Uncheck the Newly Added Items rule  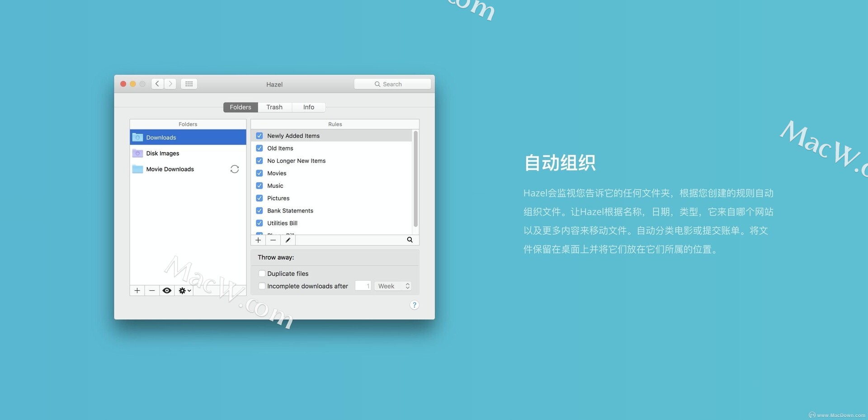coord(259,136)
